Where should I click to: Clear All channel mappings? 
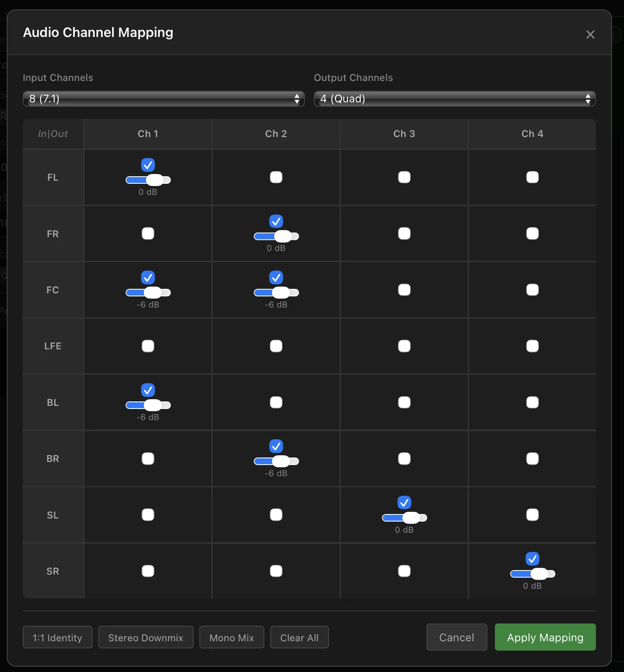click(299, 637)
